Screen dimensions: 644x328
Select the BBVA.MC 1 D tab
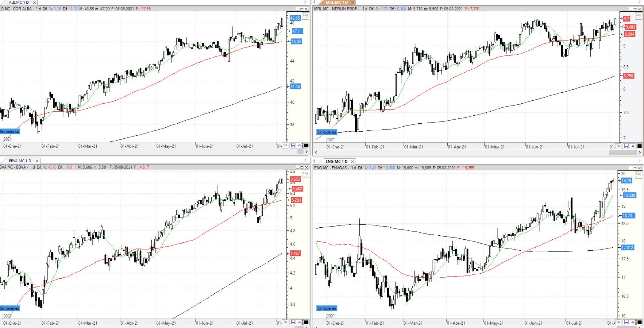(x=20, y=161)
